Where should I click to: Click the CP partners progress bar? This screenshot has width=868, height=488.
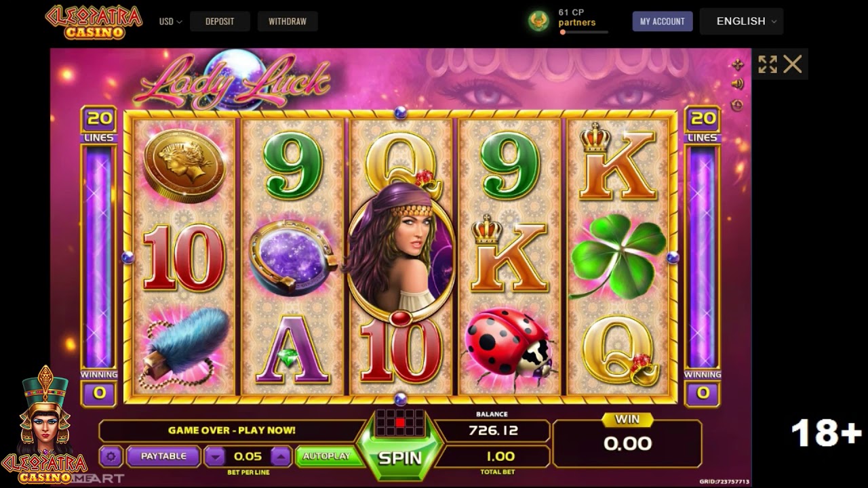583,32
